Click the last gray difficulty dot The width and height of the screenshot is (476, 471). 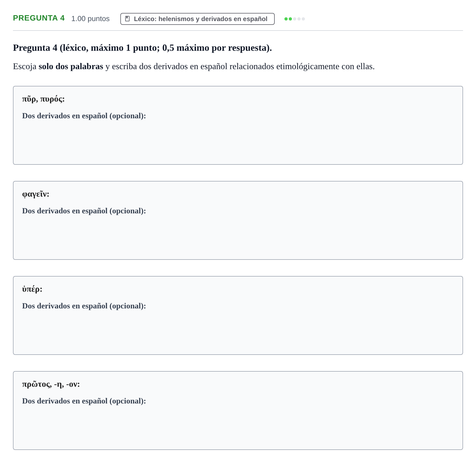[x=303, y=19]
